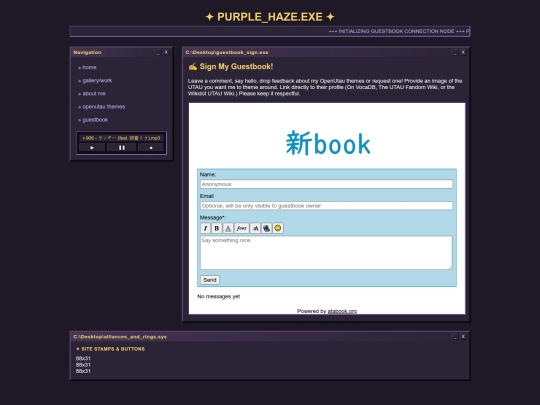540x405 pixels.
Task: Insert link with globe icon
Action: tap(266, 228)
